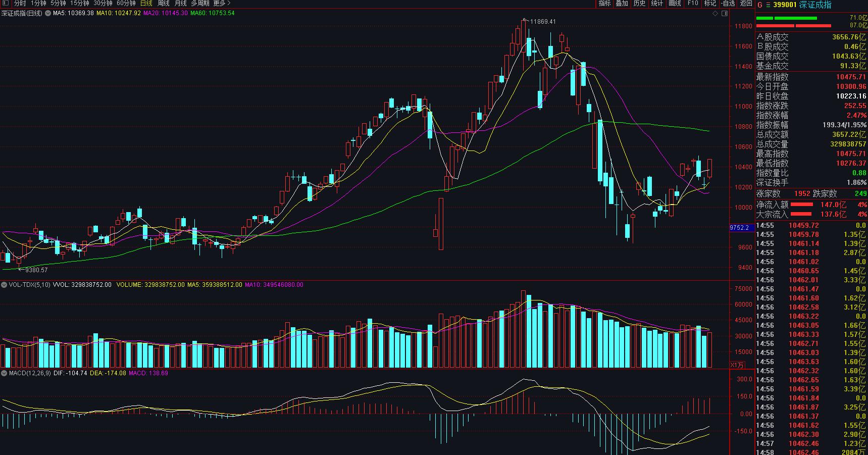
Task: Open the list icon next to the stock code
Action: coord(769,5)
